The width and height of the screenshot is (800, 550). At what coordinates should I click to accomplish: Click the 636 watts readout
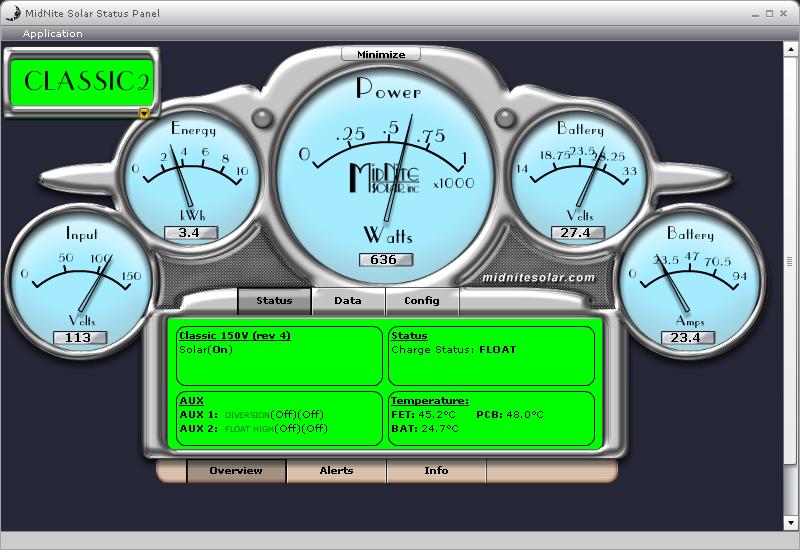pos(385,260)
